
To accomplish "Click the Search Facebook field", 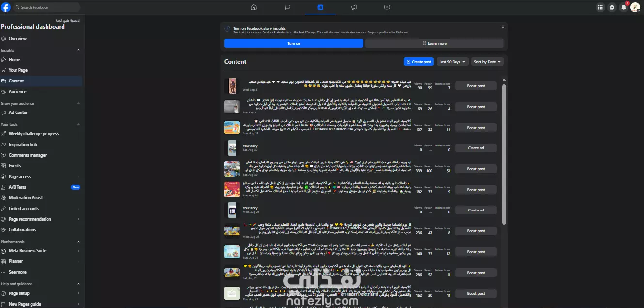I will tap(47, 7).
